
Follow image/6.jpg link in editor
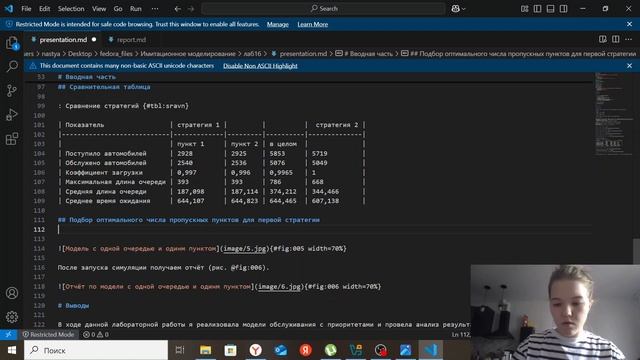[279, 287]
